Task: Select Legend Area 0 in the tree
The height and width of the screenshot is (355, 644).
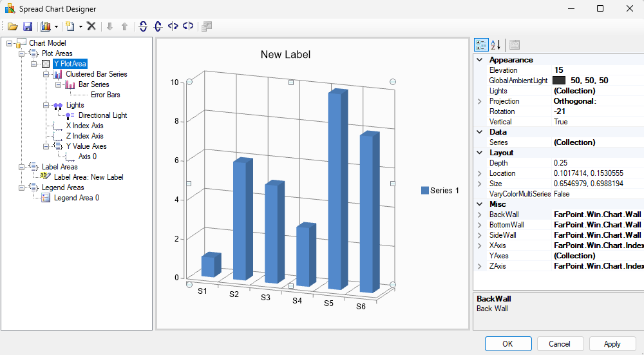Action: pos(77,198)
